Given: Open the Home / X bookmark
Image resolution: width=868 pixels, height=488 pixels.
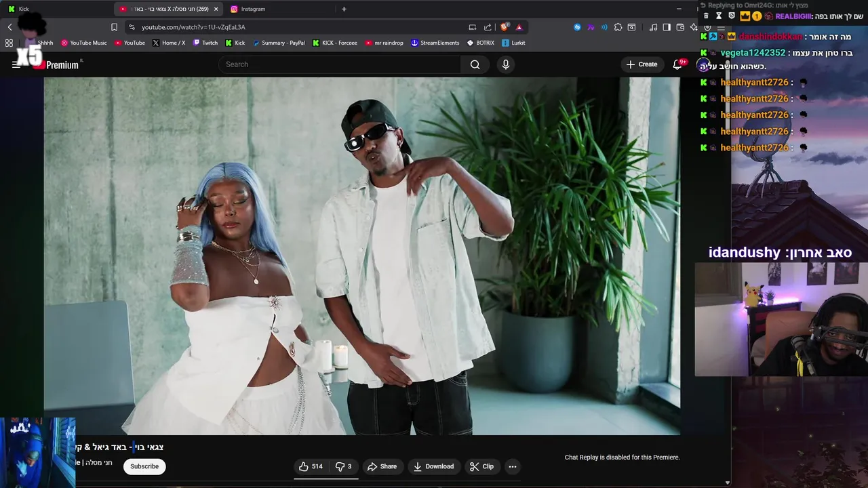Looking at the screenshot, I should pyautogui.click(x=169, y=43).
